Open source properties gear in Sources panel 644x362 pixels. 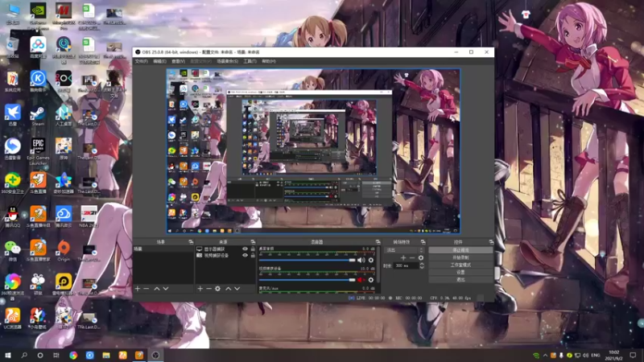[x=217, y=289]
